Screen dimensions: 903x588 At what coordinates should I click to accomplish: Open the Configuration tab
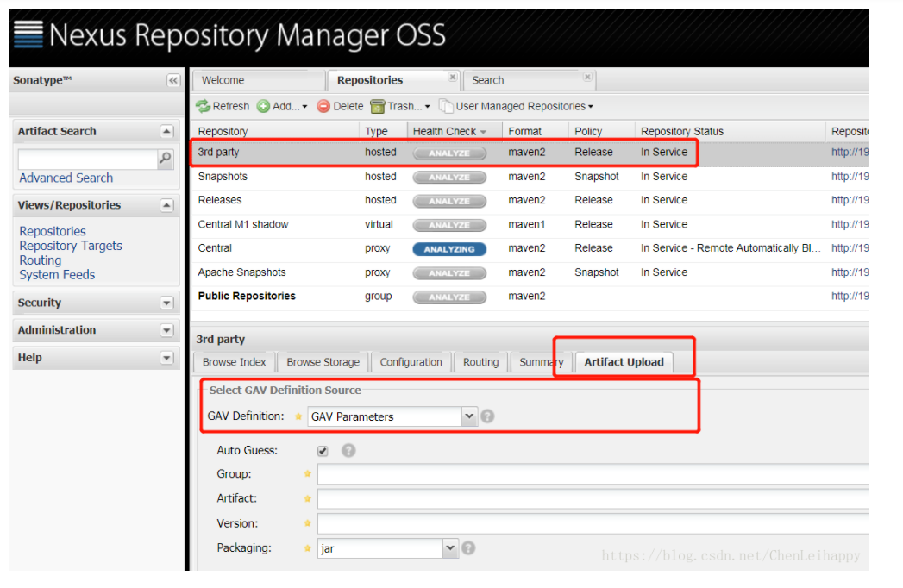(x=411, y=362)
